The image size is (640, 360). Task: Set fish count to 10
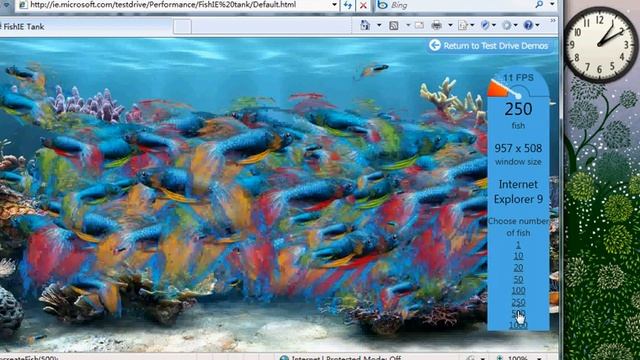(x=518, y=256)
